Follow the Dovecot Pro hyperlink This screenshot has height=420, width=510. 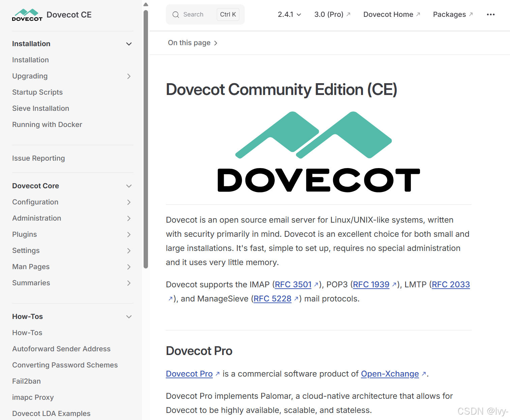tap(189, 374)
